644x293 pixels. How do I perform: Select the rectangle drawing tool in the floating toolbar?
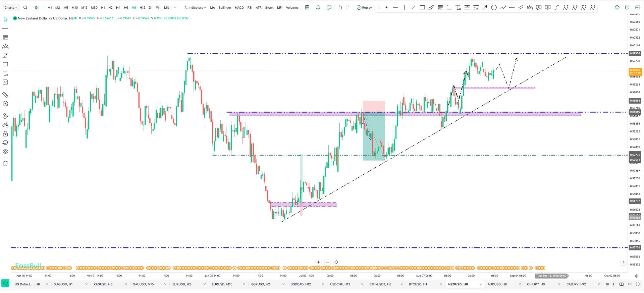422,7
